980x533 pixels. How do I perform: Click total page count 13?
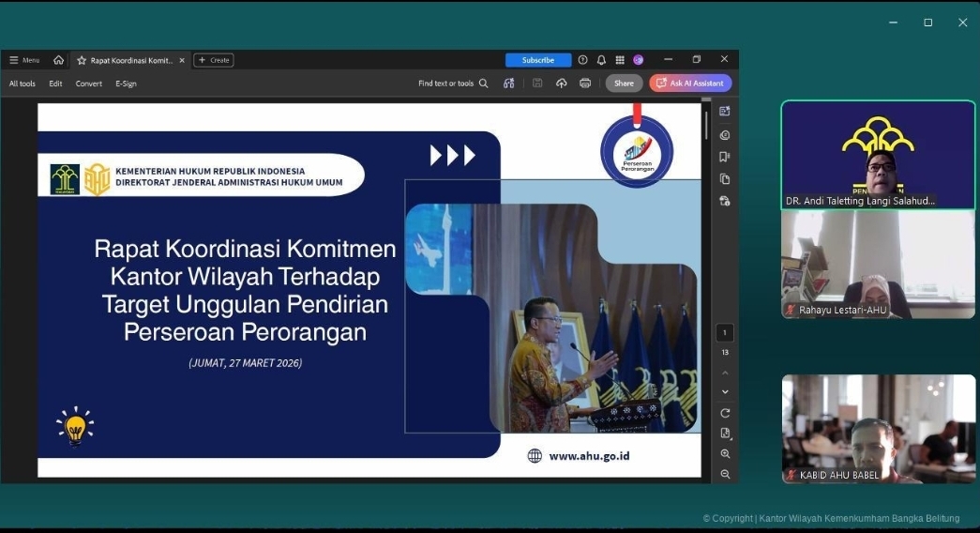(725, 352)
